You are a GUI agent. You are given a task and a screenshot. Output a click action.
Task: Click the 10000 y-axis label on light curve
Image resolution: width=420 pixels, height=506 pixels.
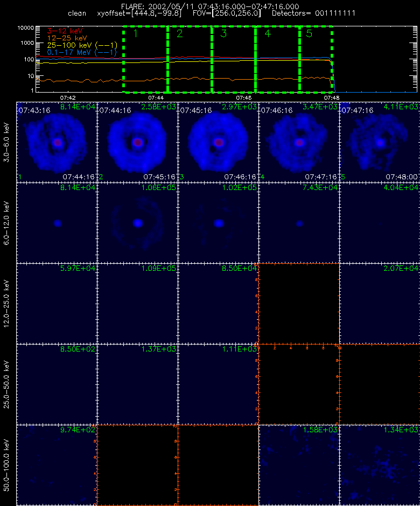[26, 28]
